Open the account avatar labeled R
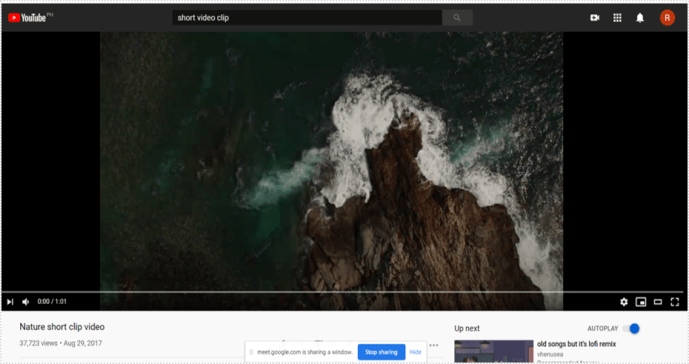The width and height of the screenshot is (689, 364). (x=667, y=18)
